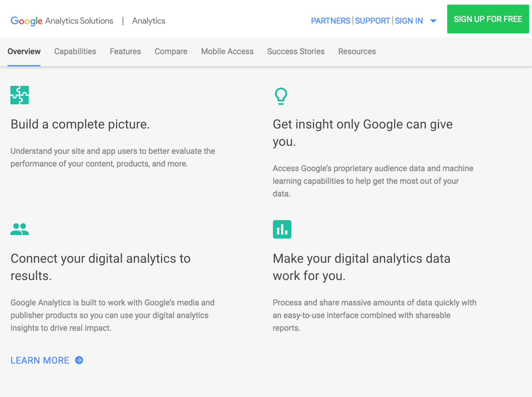Switch to the Capabilities tab
The height and width of the screenshot is (397, 532).
tap(75, 51)
